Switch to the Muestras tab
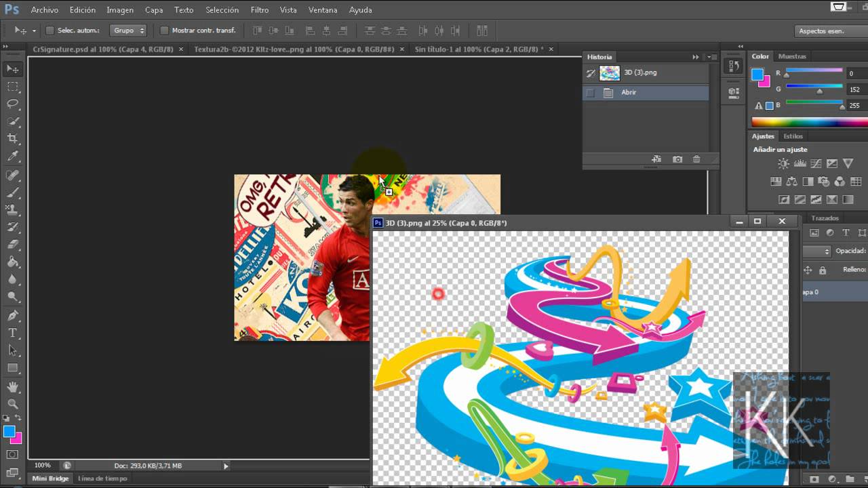This screenshot has height=488, width=868. pos(792,56)
